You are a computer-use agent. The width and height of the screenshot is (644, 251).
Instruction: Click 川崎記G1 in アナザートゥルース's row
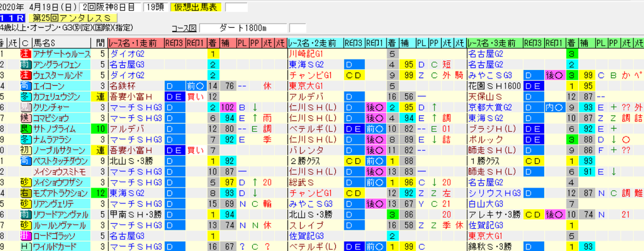click(x=306, y=54)
